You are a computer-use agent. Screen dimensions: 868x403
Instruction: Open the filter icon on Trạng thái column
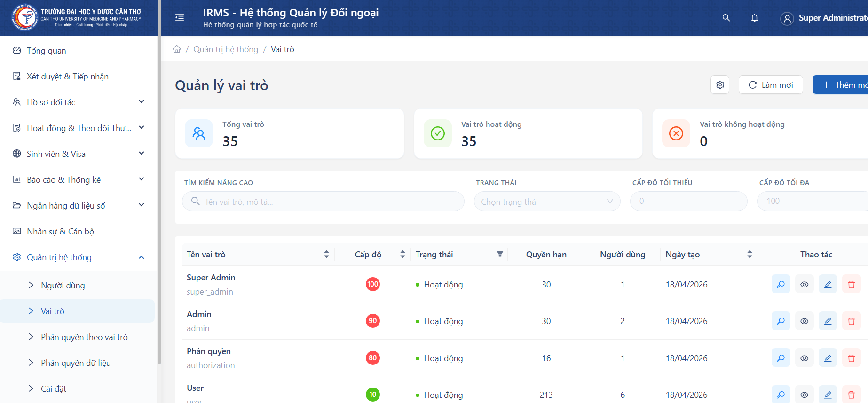click(500, 254)
